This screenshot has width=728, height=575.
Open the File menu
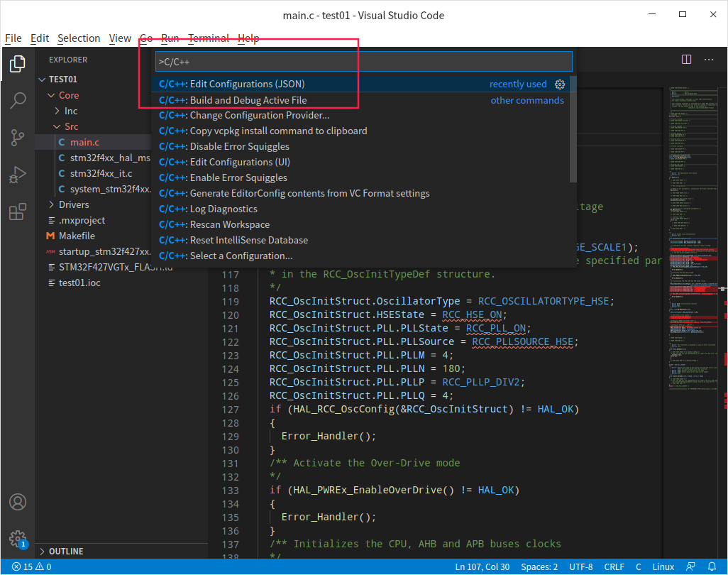click(13, 38)
